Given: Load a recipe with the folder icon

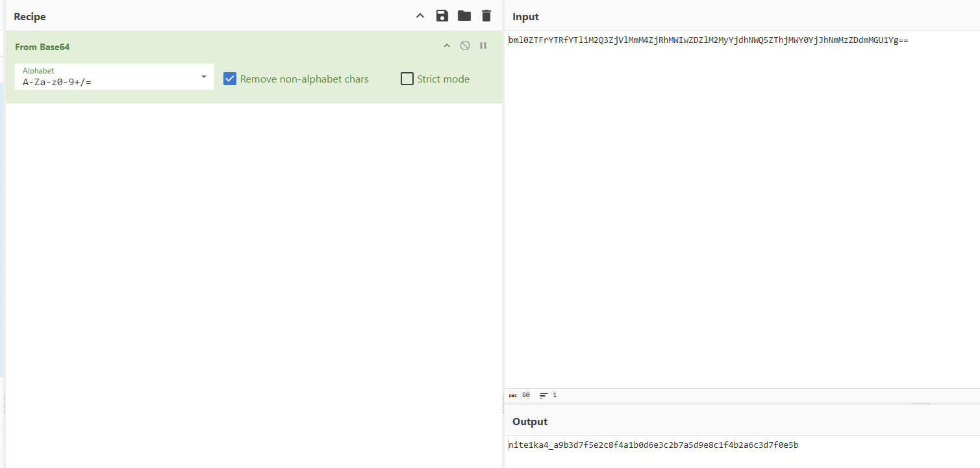Looking at the screenshot, I should click(x=464, y=16).
